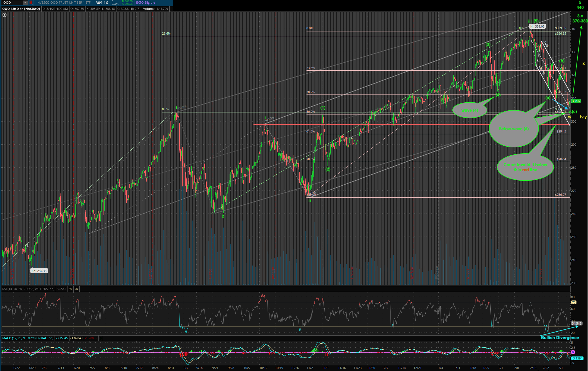Click the iii.(5) wave label
This screenshot has width=588, height=371.
[533, 21]
